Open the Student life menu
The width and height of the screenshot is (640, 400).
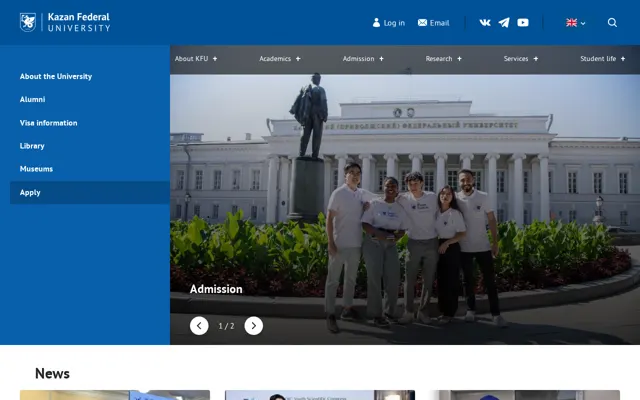click(x=598, y=59)
